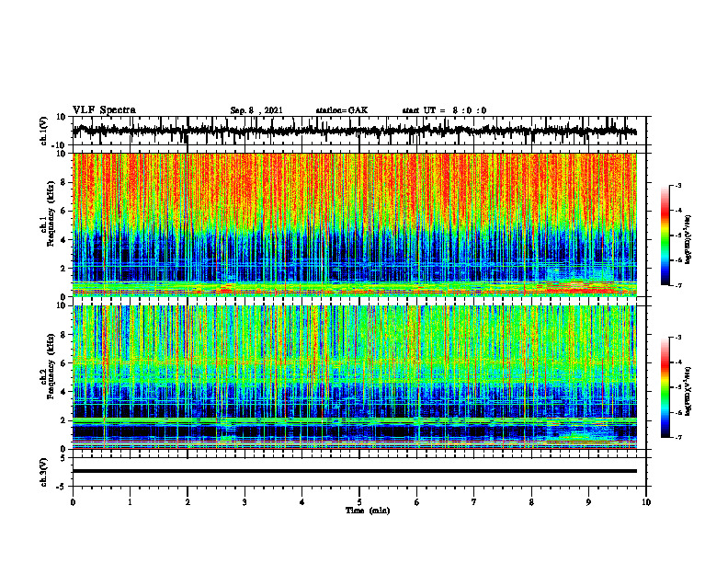
Task: Click the "-7" label on ch.2 color bar
Action: coord(678,438)
